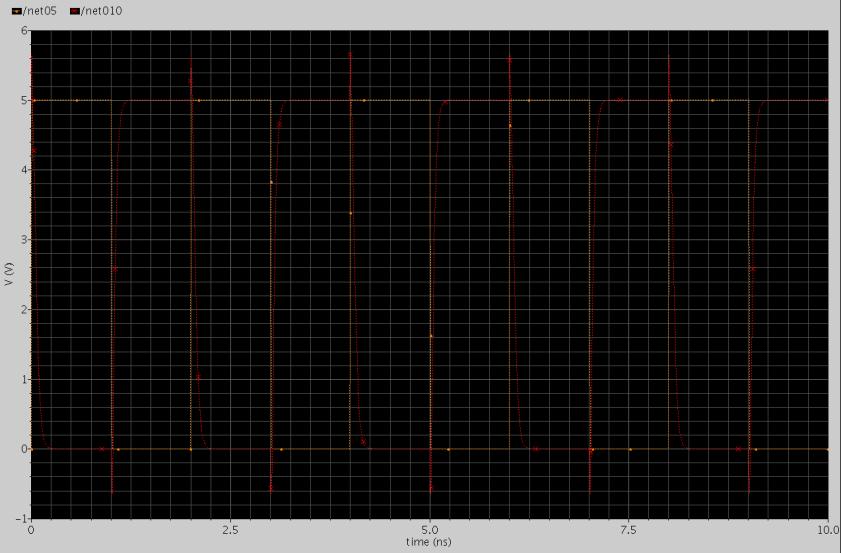Image resolution: width=841 pixels, height=553 pixels.
Task: Select the /net05 trace label
Action: (39, 11)
